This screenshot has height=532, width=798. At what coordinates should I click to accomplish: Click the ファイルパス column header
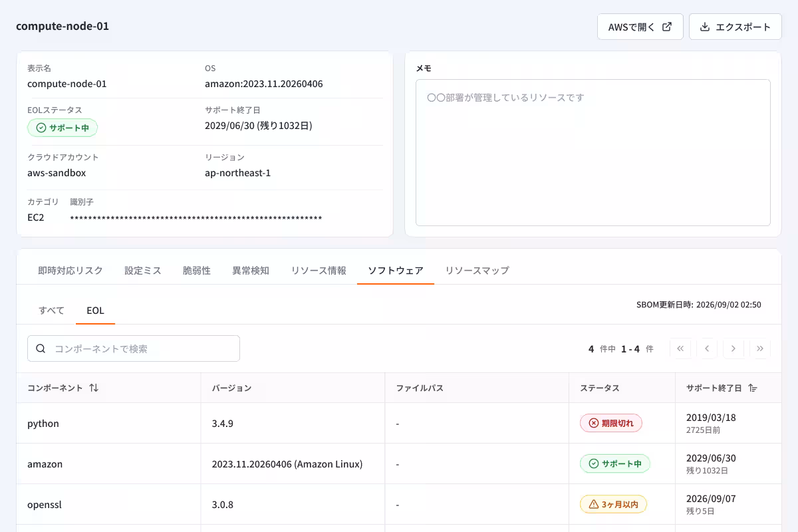pos(477,388)
